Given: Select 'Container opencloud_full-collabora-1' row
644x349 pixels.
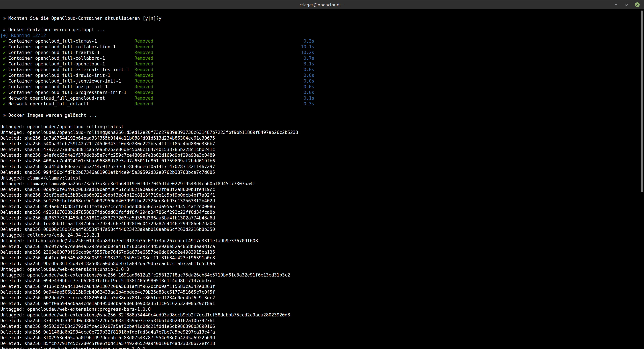Looking at the screenshot, I should coord(158,58).
